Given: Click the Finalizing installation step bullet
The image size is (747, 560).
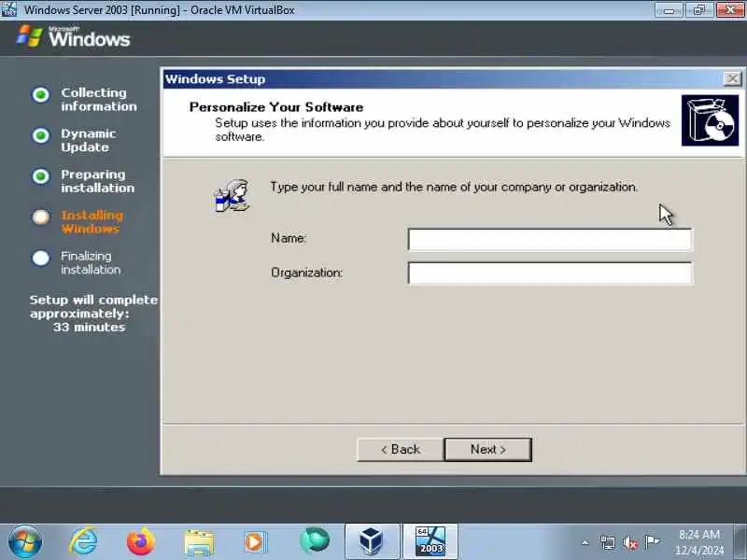Looking at the screenshot, I should (41, 259).
